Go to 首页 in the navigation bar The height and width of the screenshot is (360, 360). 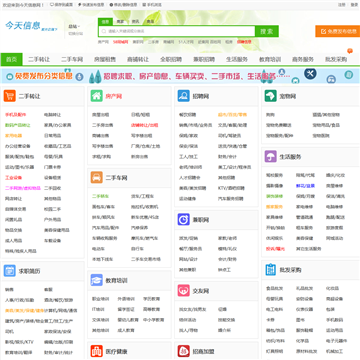pyautogui.click(x=11, y=59)
